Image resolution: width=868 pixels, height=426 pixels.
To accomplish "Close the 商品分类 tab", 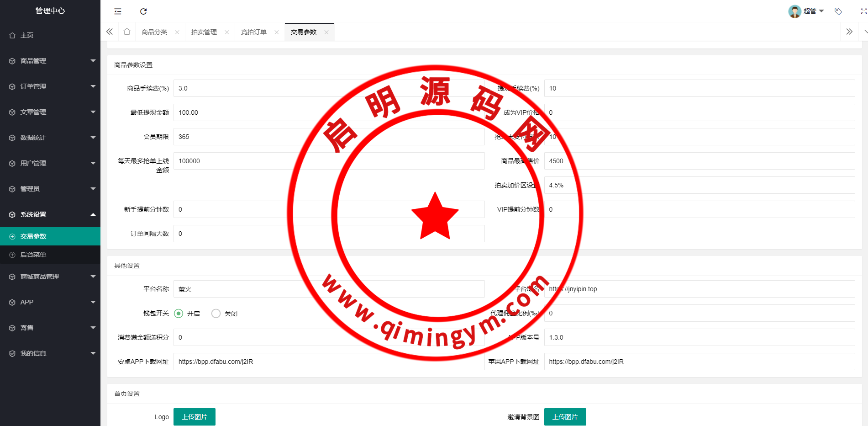I will point(177,32).
